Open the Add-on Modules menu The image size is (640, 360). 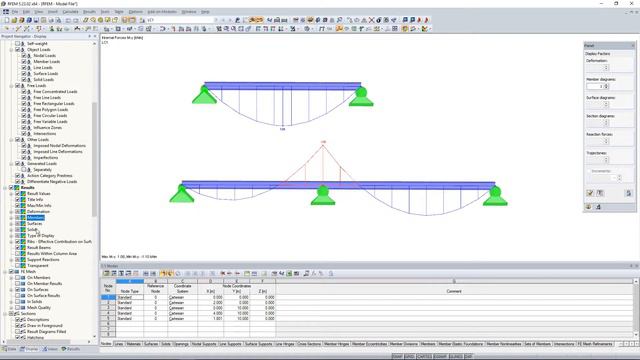(x=162, y=12)
